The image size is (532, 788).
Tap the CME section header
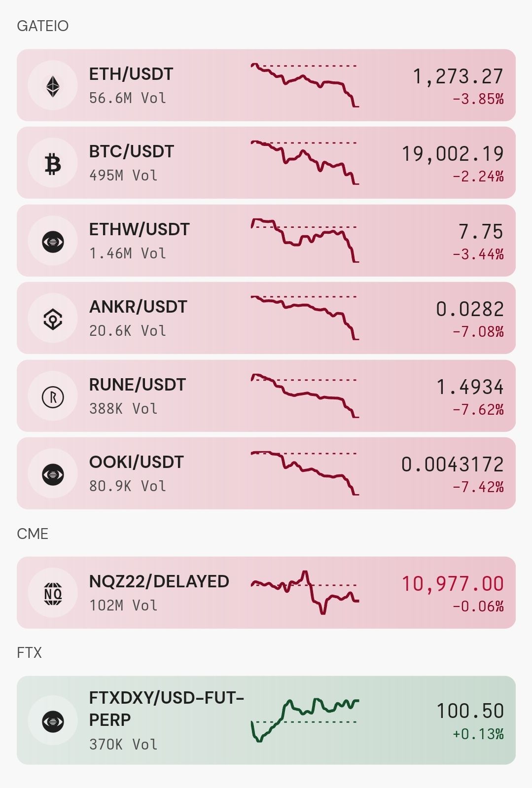tap(33, 534)
